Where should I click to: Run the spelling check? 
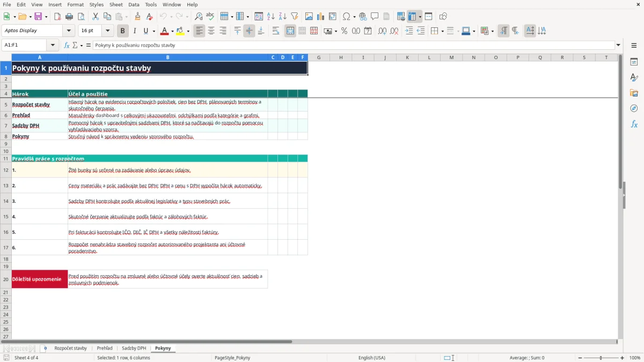(210, 17)
